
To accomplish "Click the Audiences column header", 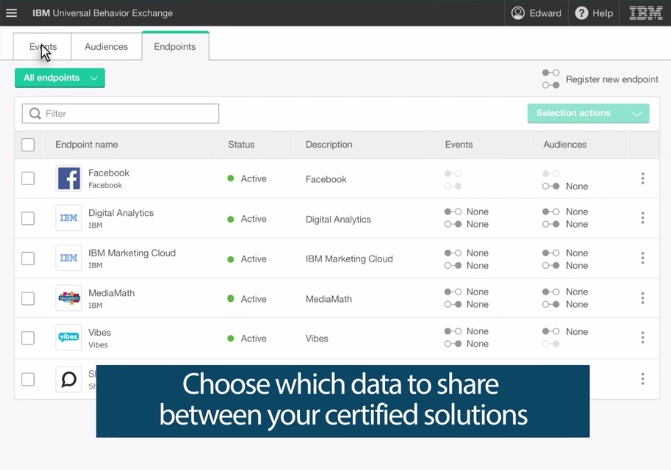I will point(565,145).
